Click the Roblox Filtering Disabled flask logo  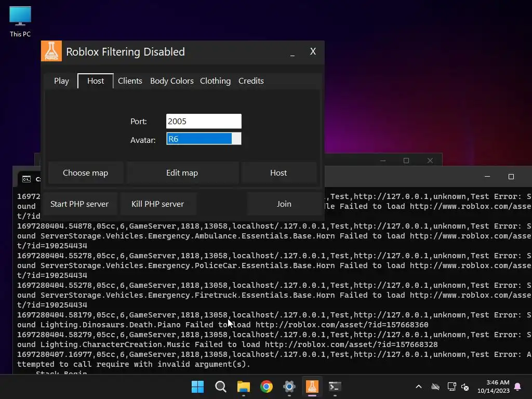(x=51, y=51)
